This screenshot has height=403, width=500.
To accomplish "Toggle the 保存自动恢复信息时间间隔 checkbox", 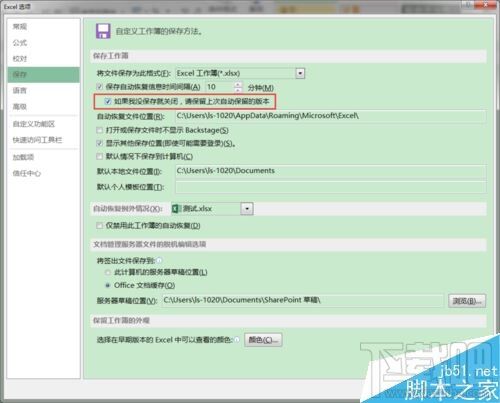I will click(99, 87).
